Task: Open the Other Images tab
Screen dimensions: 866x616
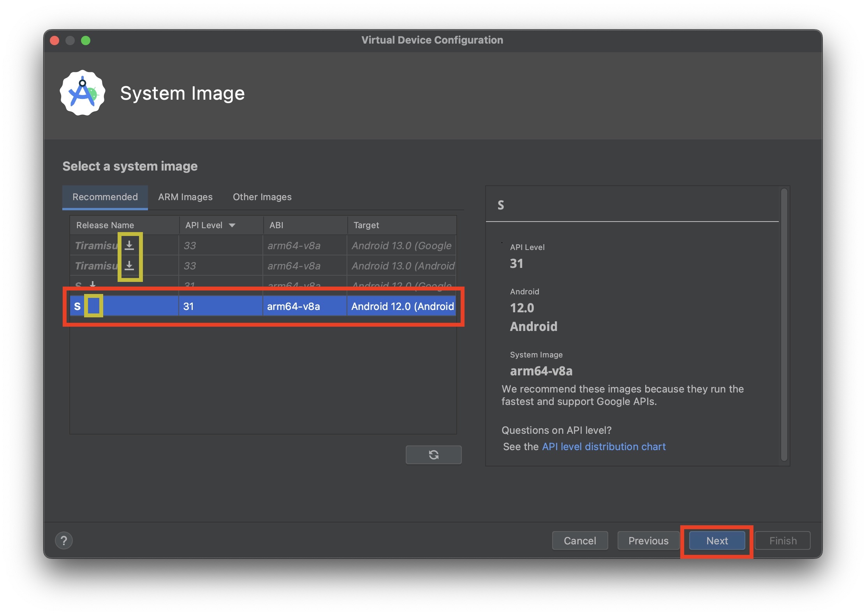Action: (262, 197)
